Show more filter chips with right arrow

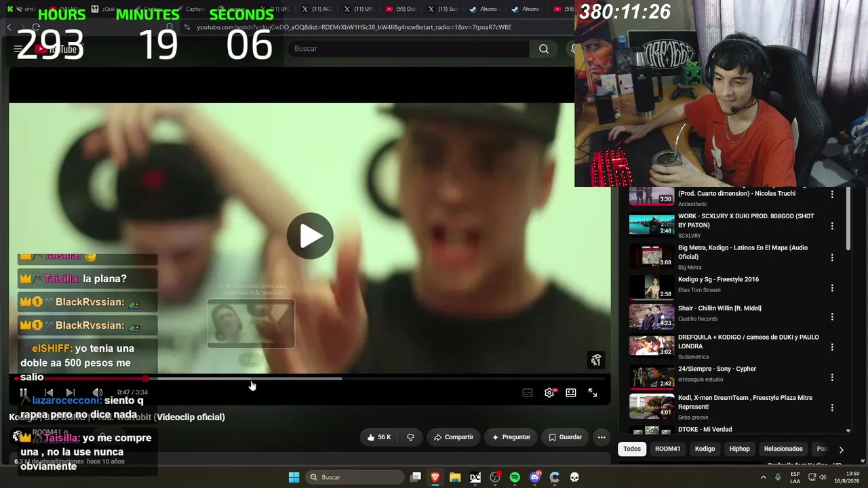(x=841, y=449)
